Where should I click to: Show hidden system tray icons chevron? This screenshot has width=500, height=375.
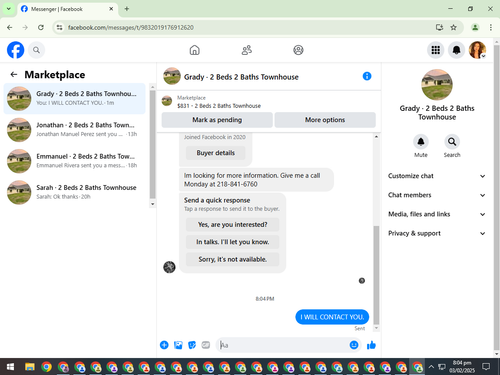431,367
